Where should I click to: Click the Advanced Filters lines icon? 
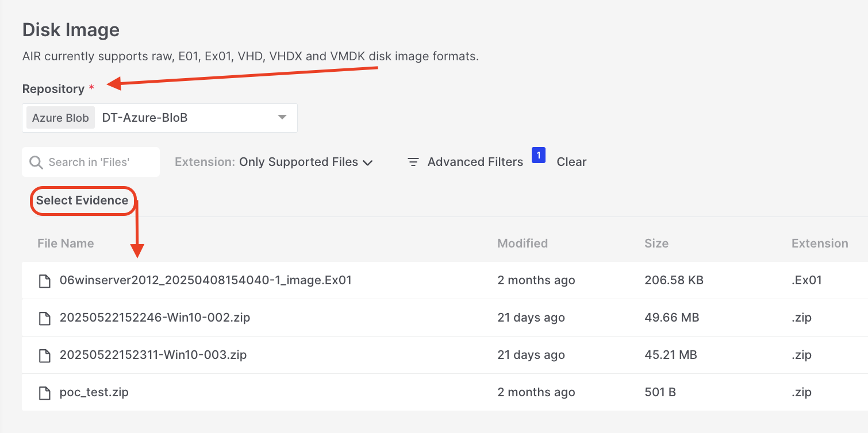pos(413,163)
